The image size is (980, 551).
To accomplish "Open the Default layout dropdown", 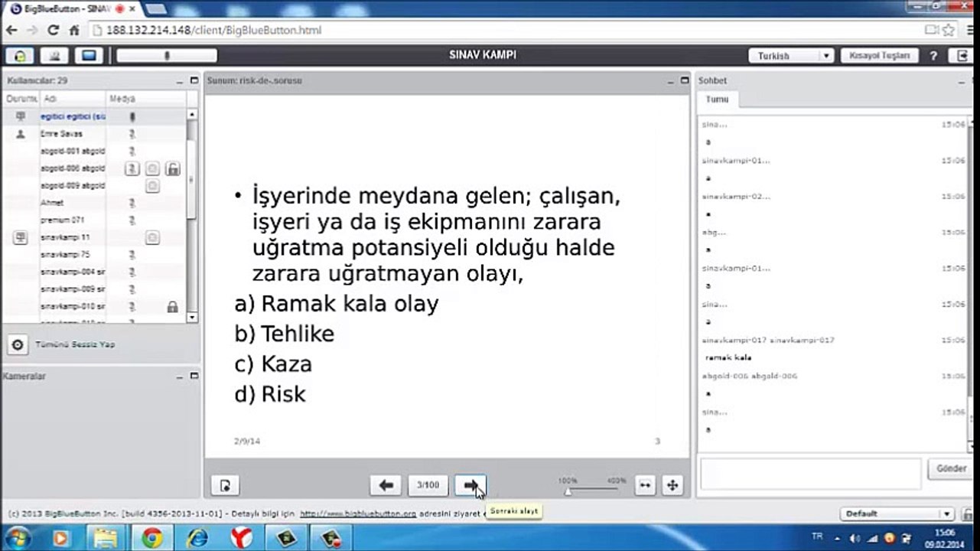I will click(897, 514).
